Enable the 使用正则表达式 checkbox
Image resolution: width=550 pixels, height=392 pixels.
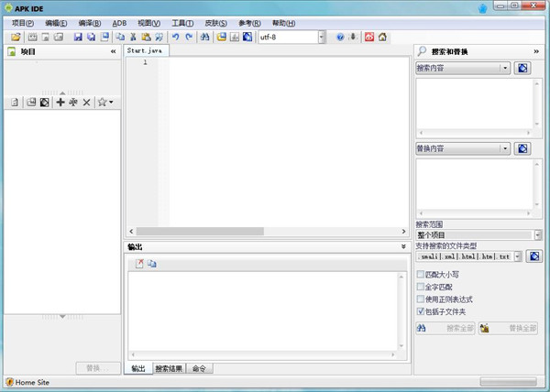coord(420,299)
